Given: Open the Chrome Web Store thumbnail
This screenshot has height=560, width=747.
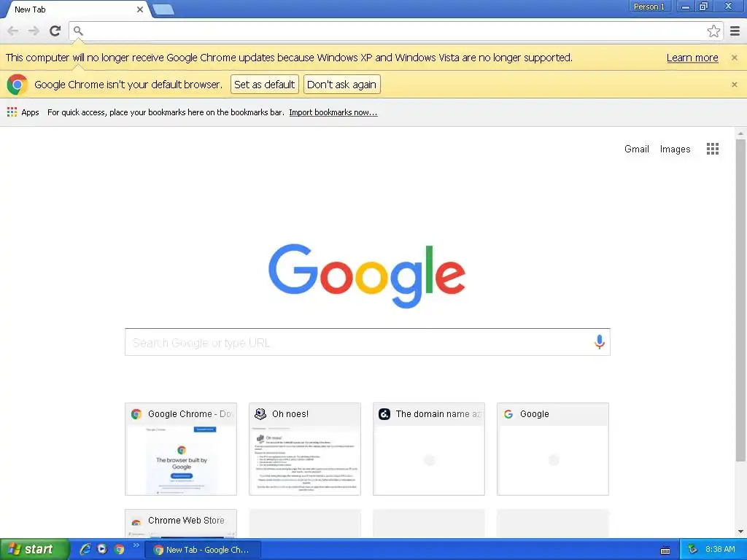Looking at the screenshot, I should (x=181, y=523).
